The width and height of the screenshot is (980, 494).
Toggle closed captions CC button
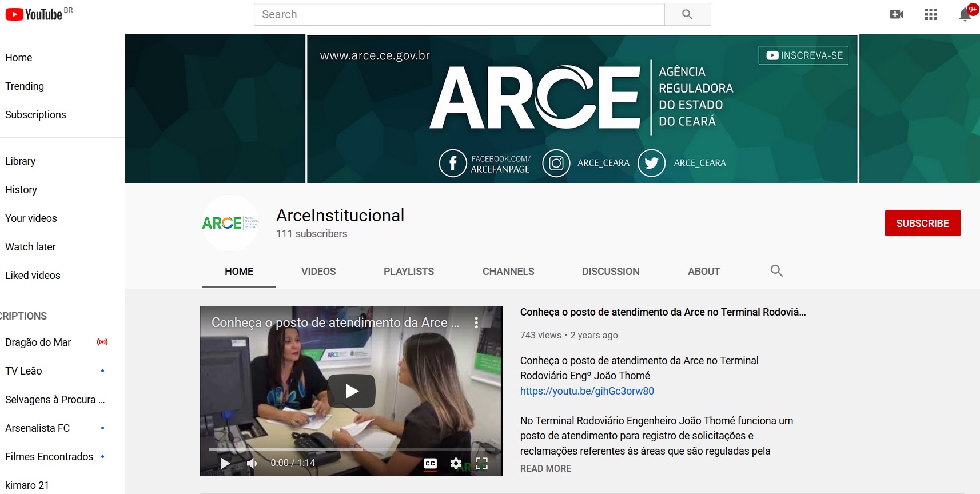point(431,463)
